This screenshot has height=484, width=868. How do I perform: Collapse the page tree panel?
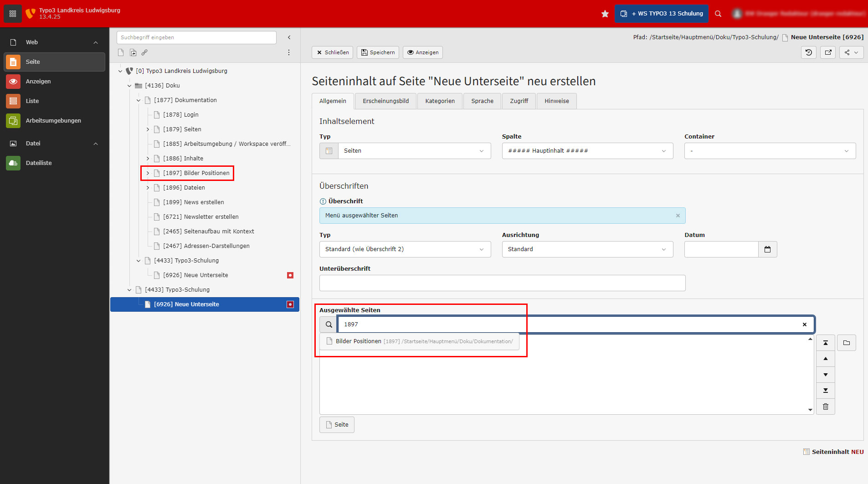[x=289, y=37]
